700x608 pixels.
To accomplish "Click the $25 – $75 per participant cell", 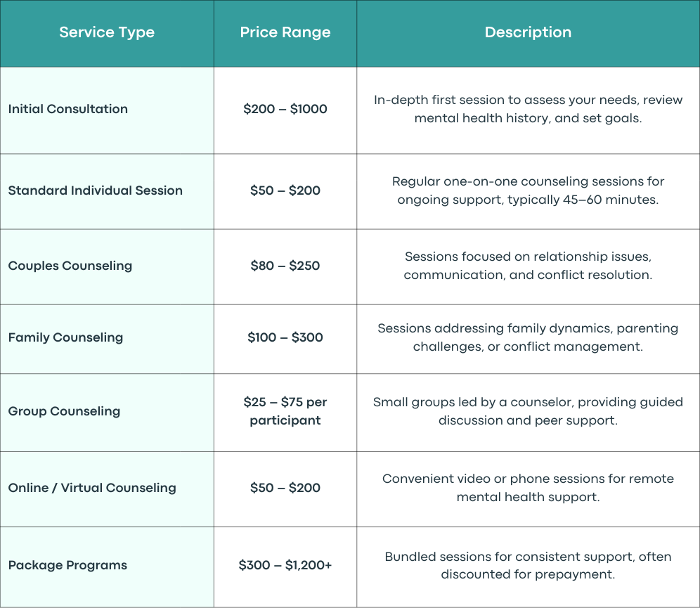I will pyautogui.click(x=285, y=411).
